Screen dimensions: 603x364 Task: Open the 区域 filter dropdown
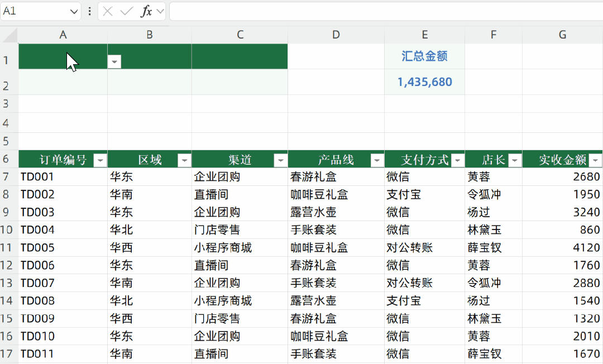[185, 160]
